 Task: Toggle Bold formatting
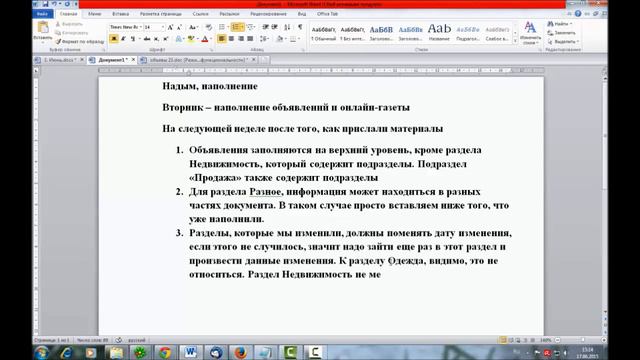(114, 39)
